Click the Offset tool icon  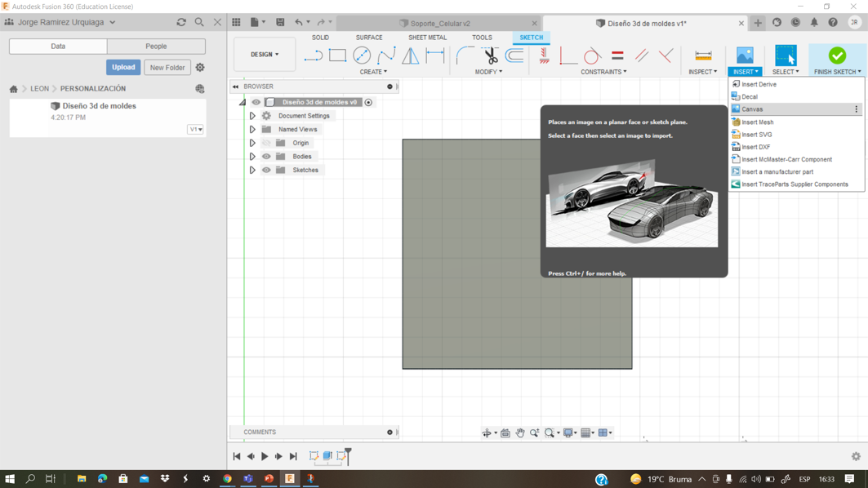(x=514, y=55)
